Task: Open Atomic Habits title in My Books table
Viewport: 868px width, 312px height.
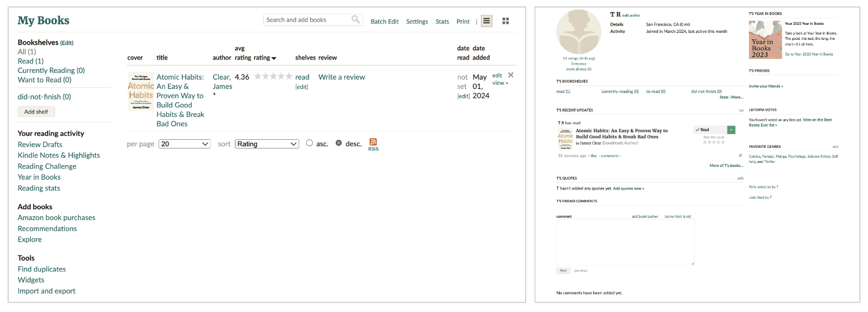Action: click(181, 100)
